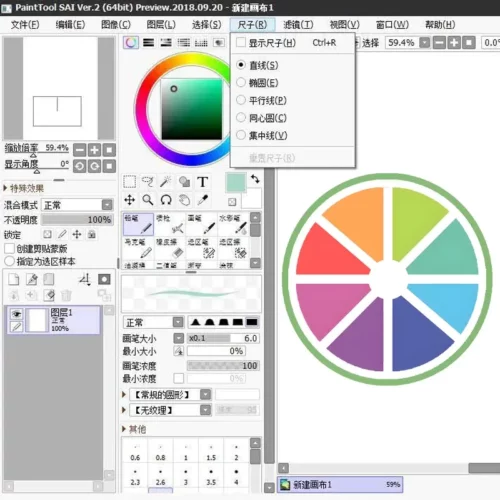The height and width of the screenshot is (500, 500).
Task: Click the foreground teal color swatch
Action: 236,182
